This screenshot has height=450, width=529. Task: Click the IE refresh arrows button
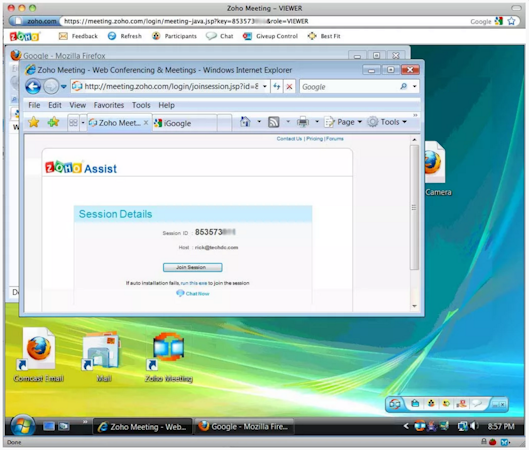(x=277, y=87)
